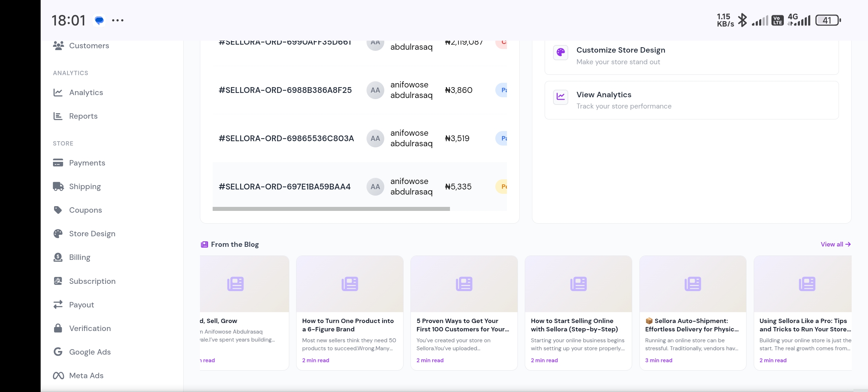Select the Google Ads G icon
Image resolution: width=868 pixels, height=392 pixels.
click(58, 352)
